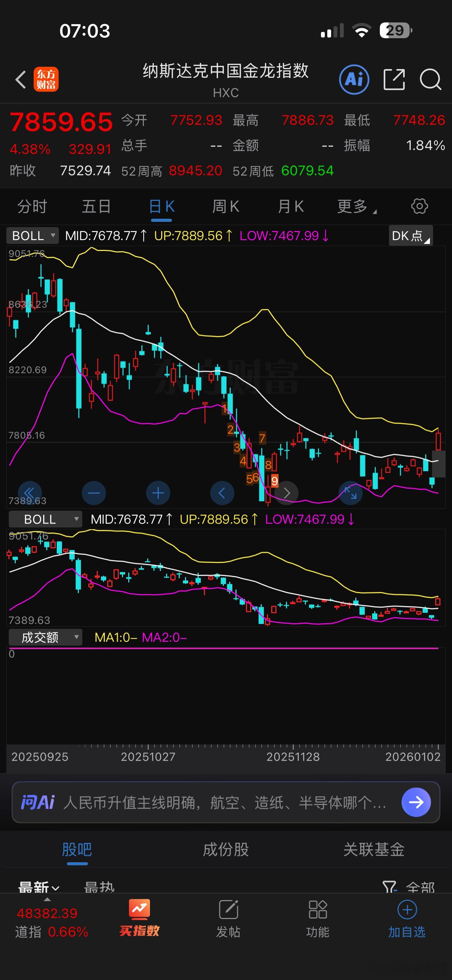Switch to 分时 chart tab
452x980 pixels.
[32, 206]
